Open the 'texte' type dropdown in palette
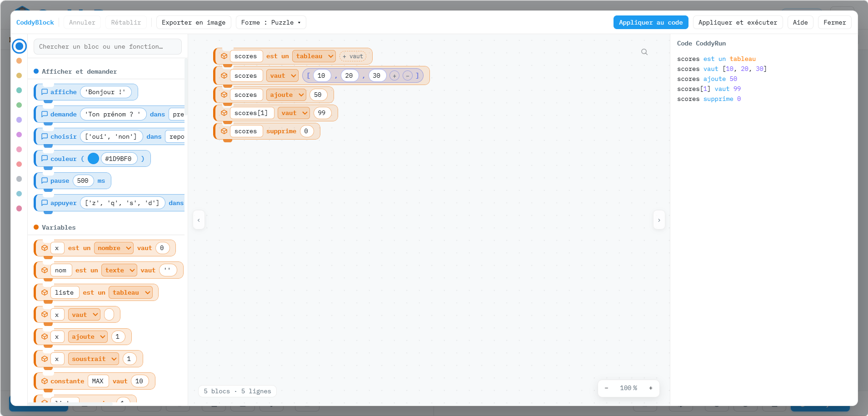The height and width of the screenshot is (416, 868). (119, 270)
